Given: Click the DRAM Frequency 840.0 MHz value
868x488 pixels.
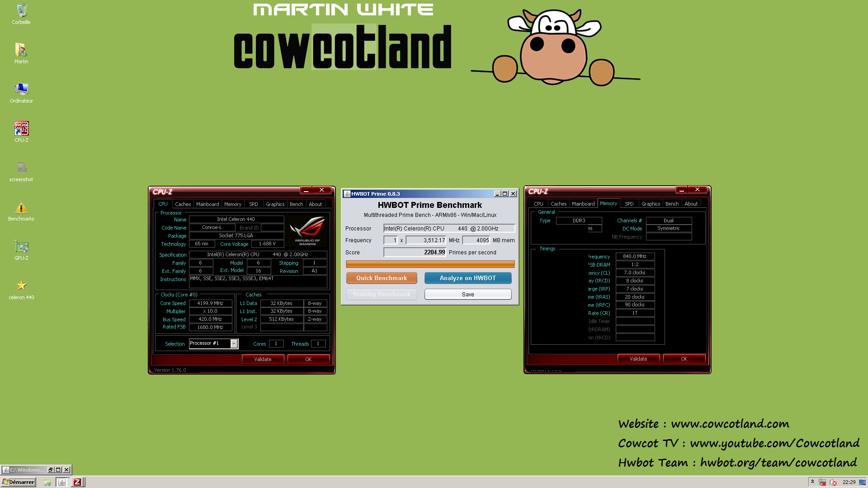Looking at the screenshot, I should (x=635, y=256).
